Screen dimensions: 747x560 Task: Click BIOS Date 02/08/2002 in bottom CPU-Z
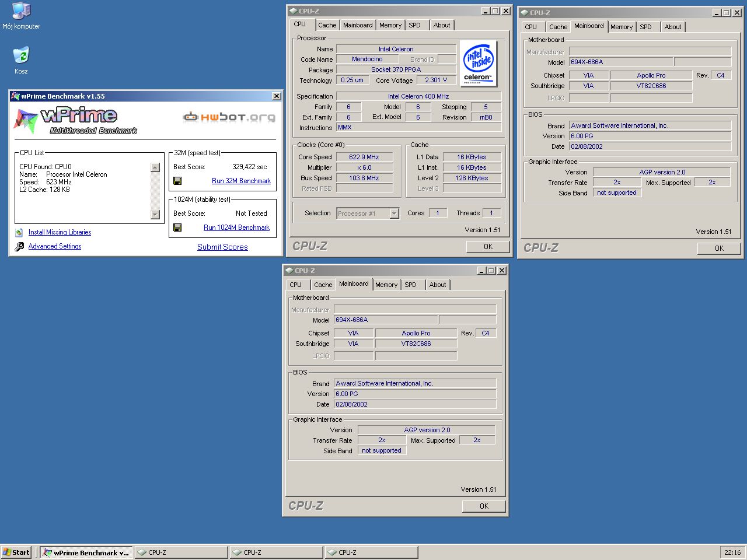(x=415, y=405)
